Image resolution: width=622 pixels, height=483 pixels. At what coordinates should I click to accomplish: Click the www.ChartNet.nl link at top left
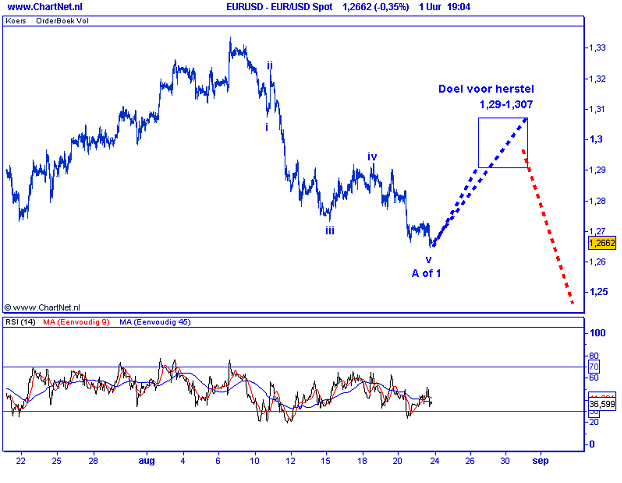[43, 7]
